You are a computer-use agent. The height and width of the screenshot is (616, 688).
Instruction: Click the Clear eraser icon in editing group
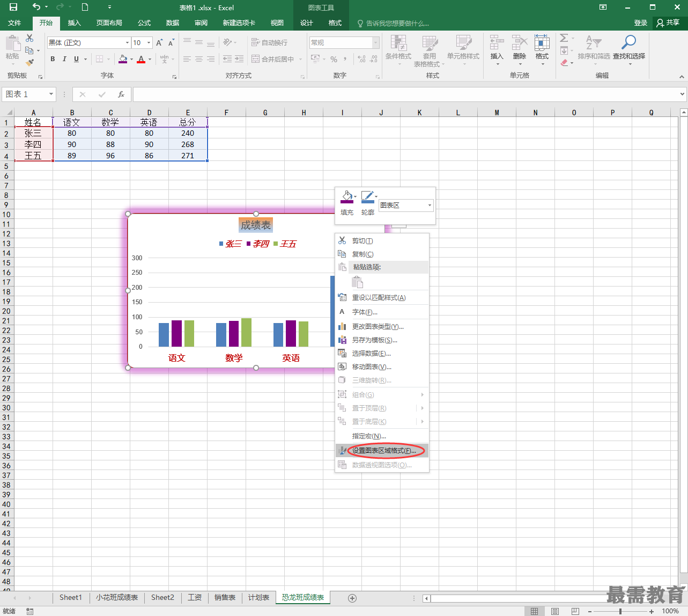564,62
